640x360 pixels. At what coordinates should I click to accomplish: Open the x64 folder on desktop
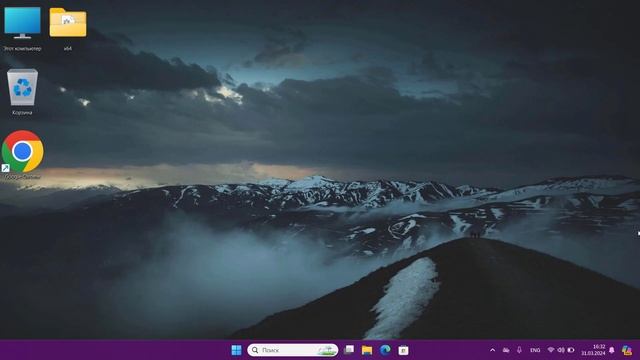(x=68, y=28)
